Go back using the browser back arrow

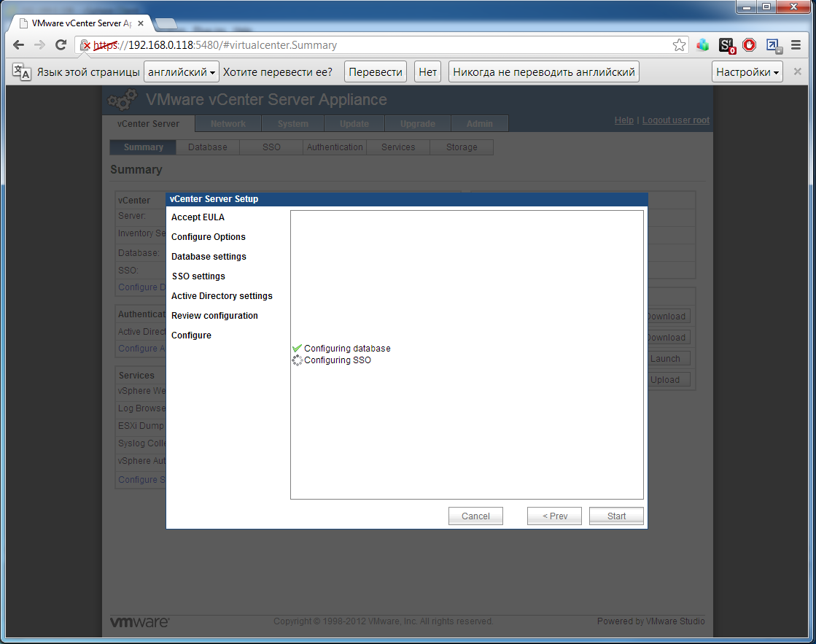(19, 44)
